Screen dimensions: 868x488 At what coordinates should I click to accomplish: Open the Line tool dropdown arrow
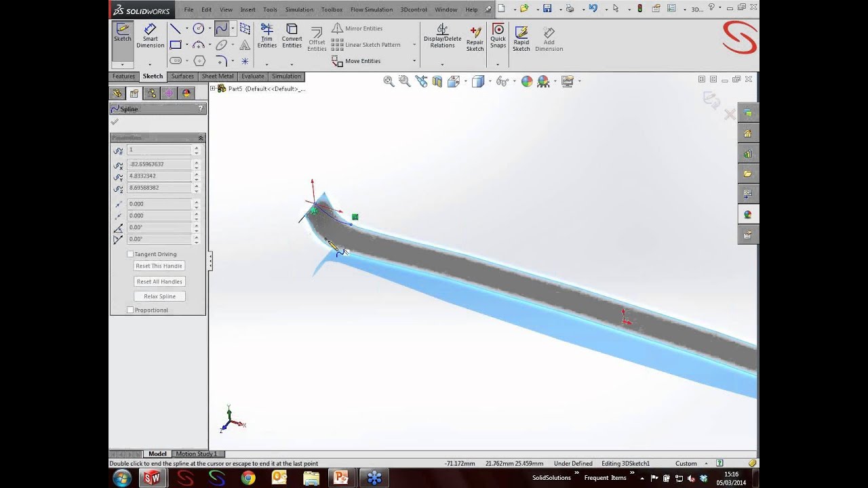(186, 28)
